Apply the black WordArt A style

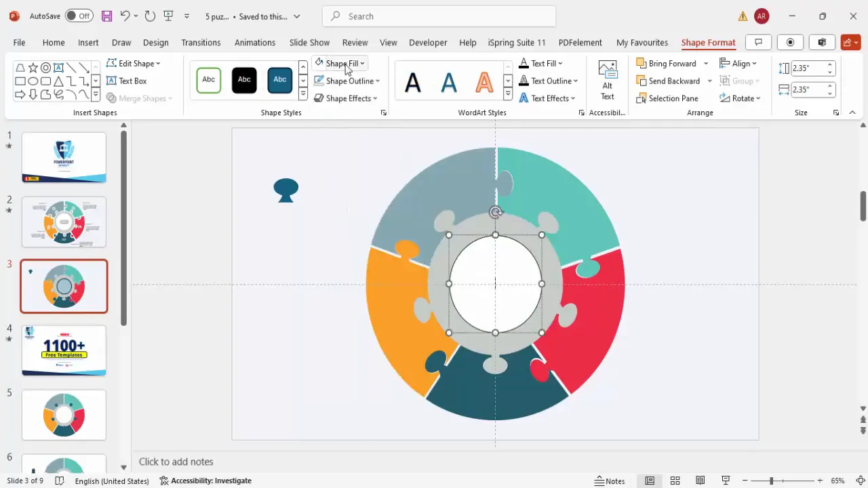point(413,83)
